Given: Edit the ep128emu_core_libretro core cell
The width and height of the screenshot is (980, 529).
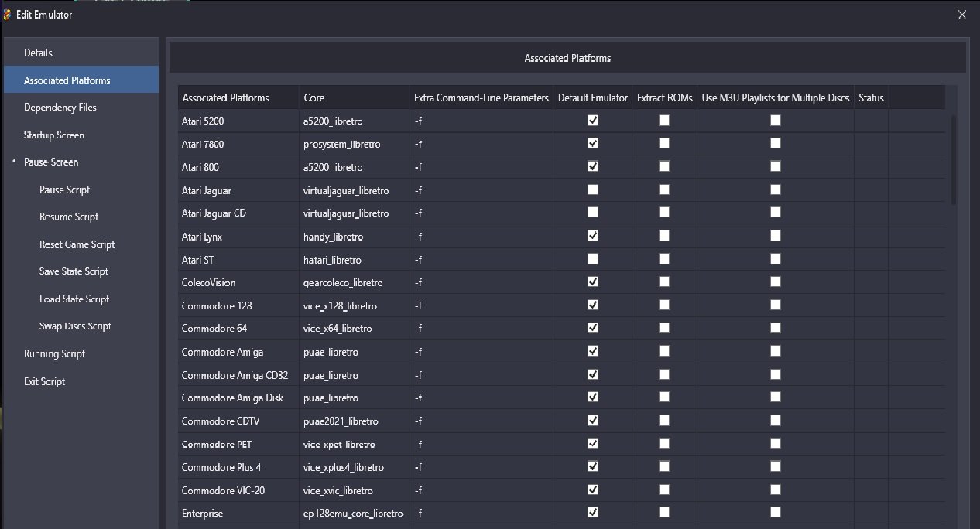Looking at the screenshot, I should 355,514.
